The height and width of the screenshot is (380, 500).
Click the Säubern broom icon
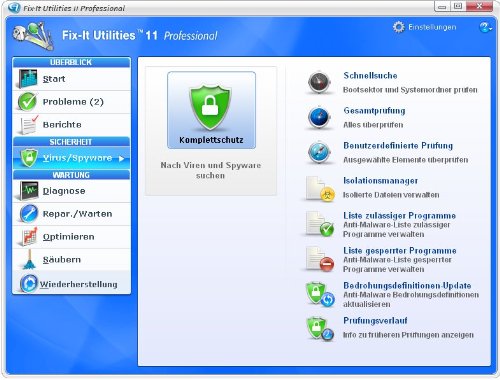coord(30,259)
